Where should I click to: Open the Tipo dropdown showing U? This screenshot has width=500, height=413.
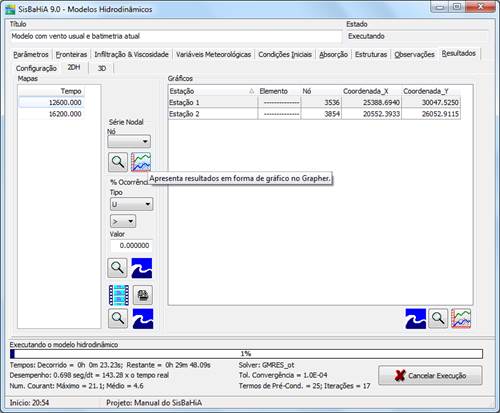tap(131, 204)
